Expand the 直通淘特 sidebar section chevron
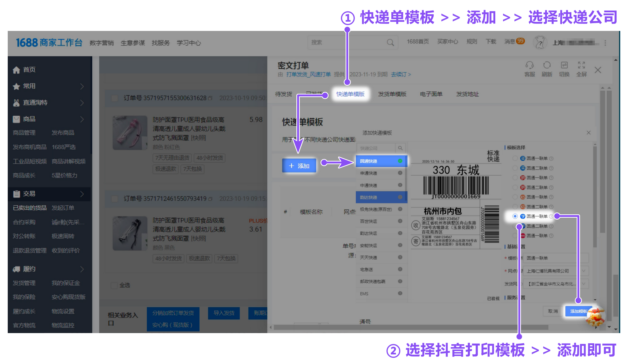 pyautogui.click(x=82, y=103)
